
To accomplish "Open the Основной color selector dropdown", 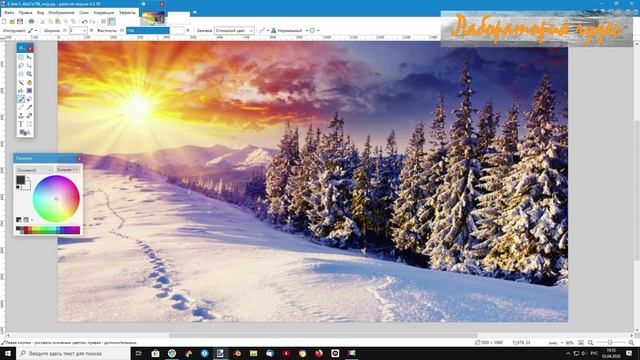I will tap(34, 170).
